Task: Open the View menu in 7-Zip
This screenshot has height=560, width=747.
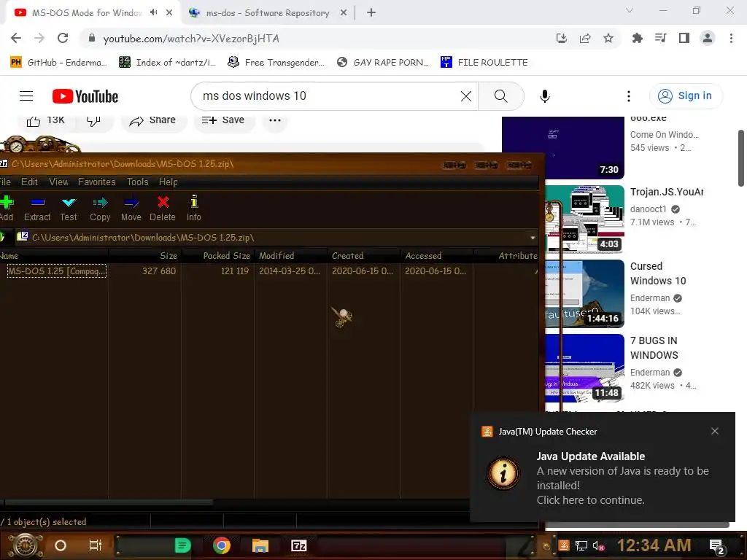Action: point(58,182)
